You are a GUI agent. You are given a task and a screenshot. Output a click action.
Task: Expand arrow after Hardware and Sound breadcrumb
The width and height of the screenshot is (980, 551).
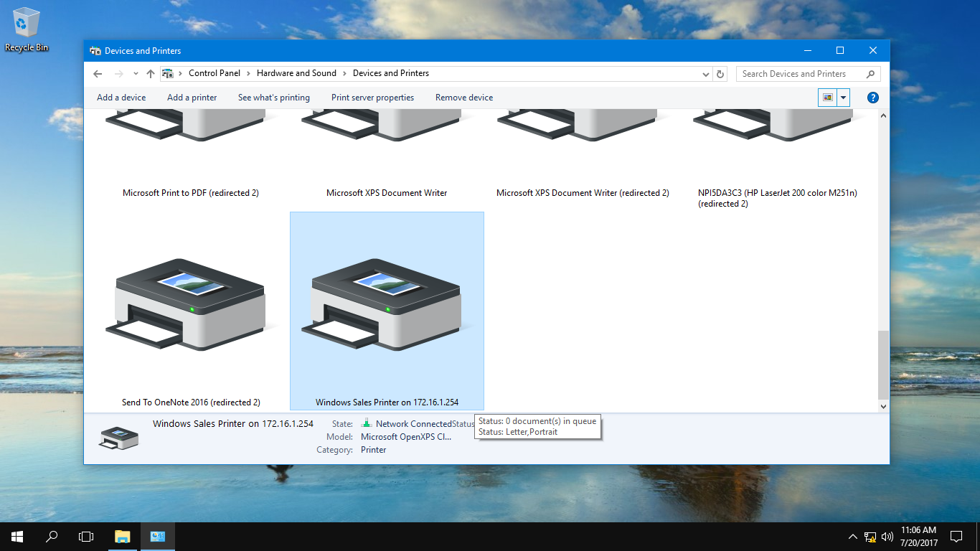tap(345, 73)
